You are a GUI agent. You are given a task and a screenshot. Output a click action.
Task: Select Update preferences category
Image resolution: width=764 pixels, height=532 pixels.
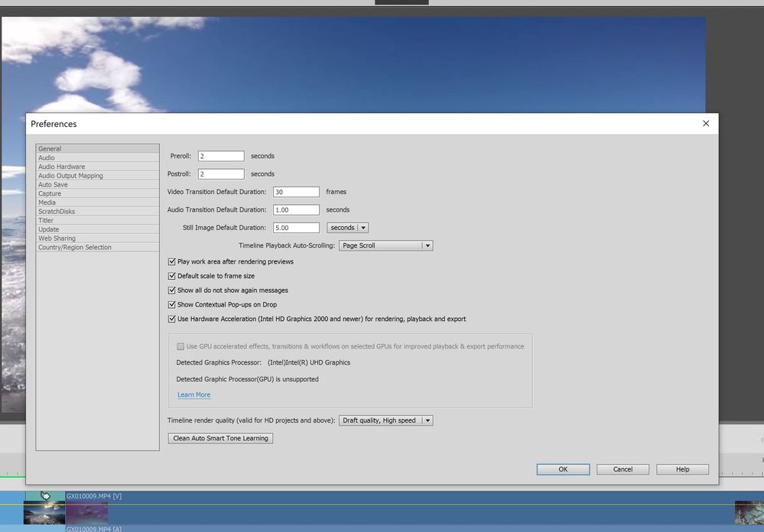(x=97, y=229)
